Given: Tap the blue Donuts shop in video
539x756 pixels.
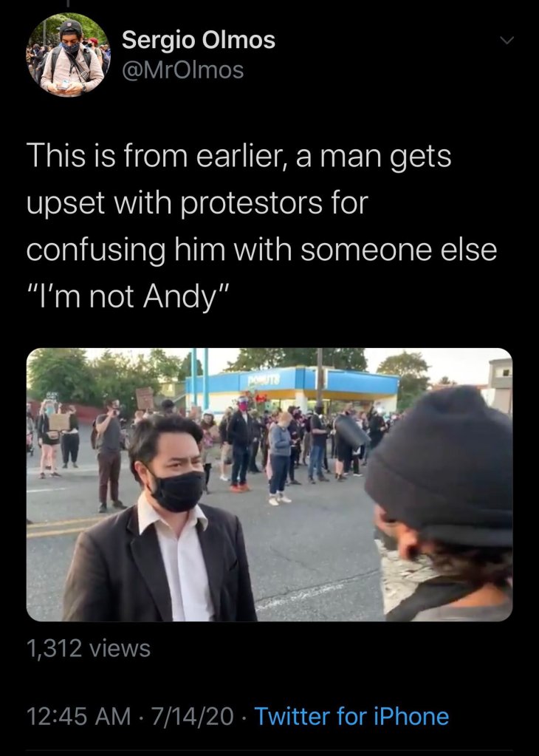Looking at the screenshot, I should coord(294,388).
